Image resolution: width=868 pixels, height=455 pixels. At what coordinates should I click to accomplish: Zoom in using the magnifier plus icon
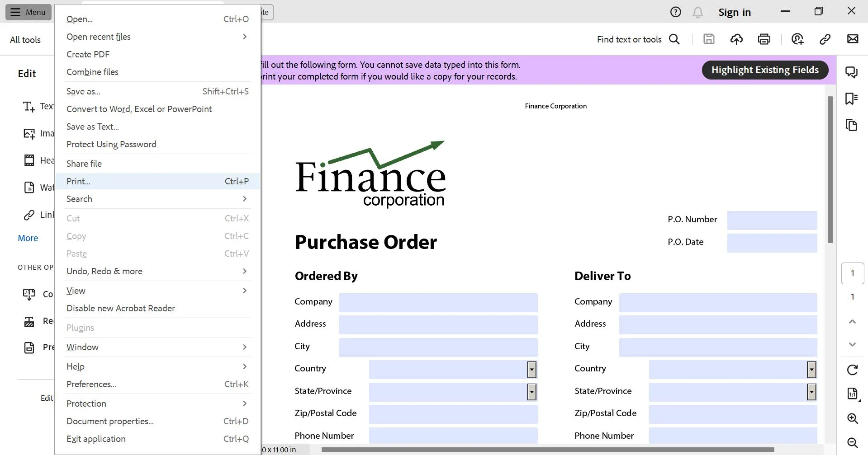(x=852, y=419)
